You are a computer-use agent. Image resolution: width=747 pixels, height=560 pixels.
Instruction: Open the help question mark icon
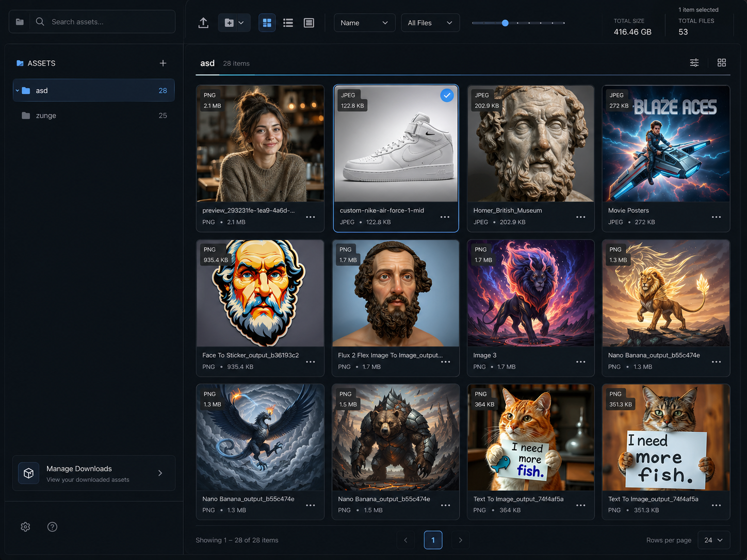[x=52, y=526]
